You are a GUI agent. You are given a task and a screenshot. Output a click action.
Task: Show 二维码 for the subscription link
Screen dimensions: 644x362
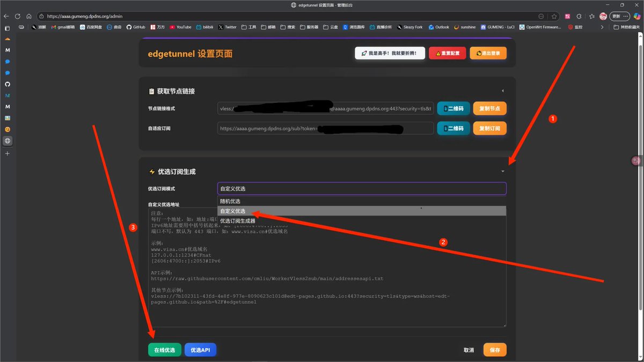pos(453,129)
